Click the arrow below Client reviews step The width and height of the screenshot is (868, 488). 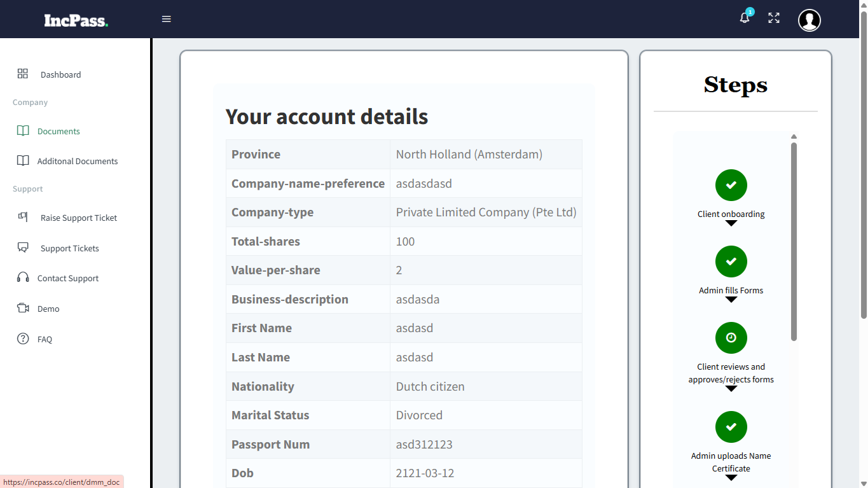pos(731,389)
